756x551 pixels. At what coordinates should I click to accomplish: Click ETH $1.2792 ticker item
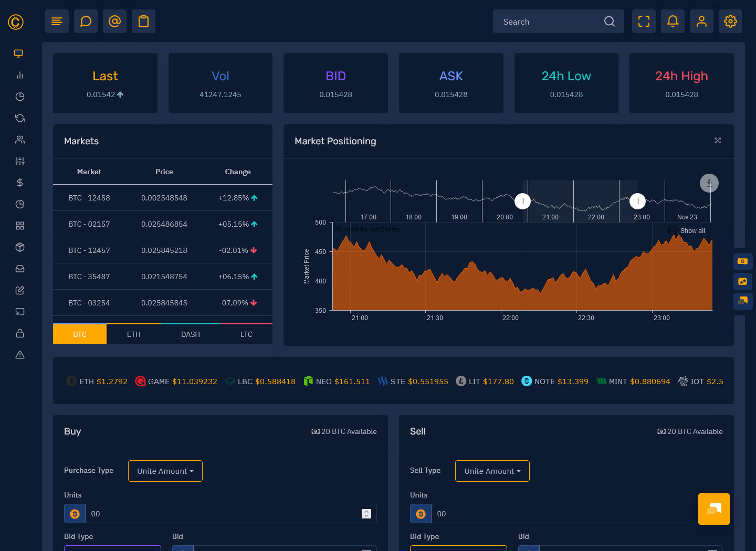tap(97, 382)
